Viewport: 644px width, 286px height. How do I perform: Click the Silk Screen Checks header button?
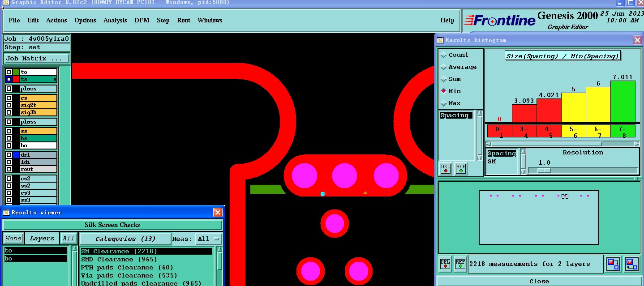coord(112,225)
